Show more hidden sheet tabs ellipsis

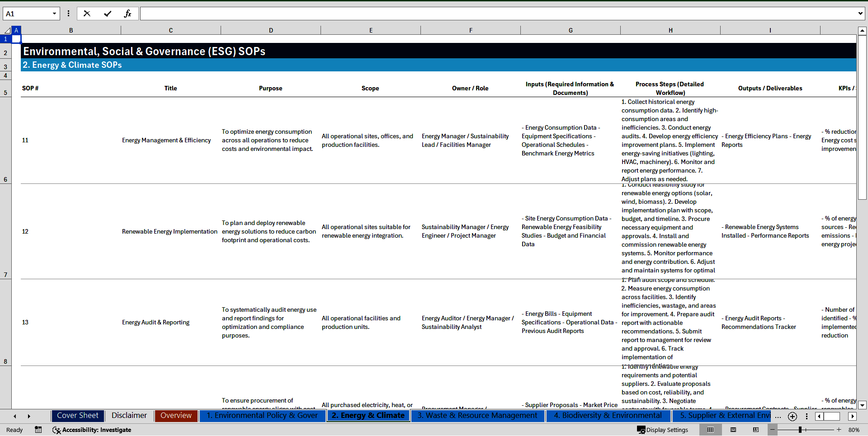point(778,416)
